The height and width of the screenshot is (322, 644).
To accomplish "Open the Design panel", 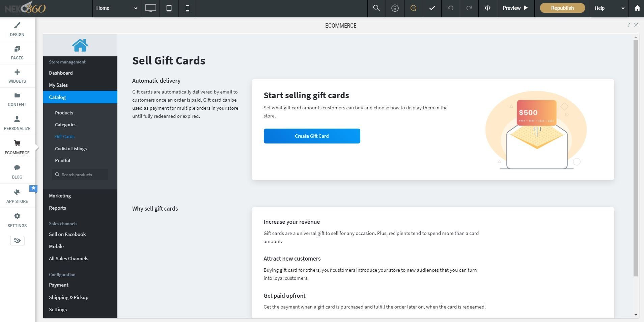I will point(17,29).
